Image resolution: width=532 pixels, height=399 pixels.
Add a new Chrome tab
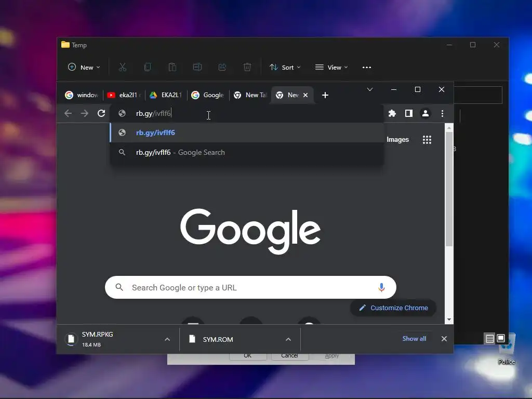325,95
